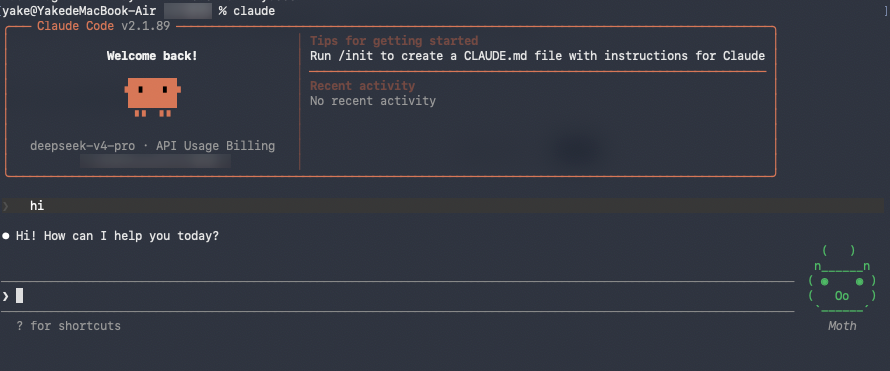
Task: Click the 'Claude Code' title on the box border
Action: point(75,26)
